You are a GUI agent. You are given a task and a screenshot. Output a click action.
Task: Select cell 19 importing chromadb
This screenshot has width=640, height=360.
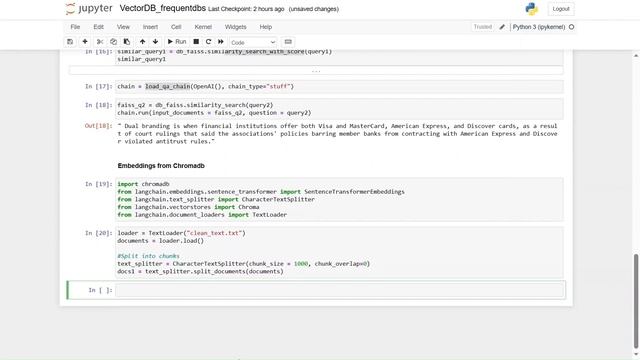tap(340, 200)
